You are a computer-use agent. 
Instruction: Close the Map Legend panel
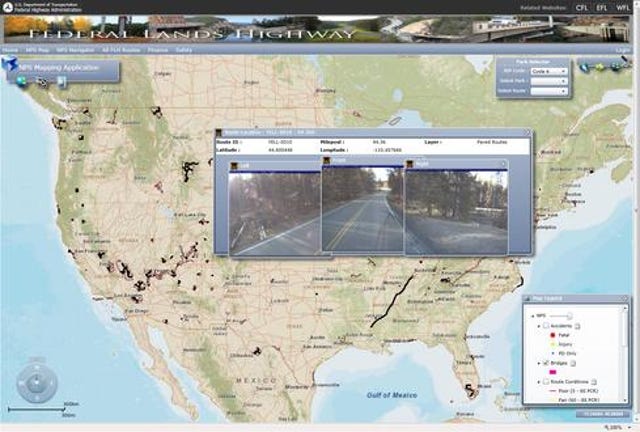(624, 298)
